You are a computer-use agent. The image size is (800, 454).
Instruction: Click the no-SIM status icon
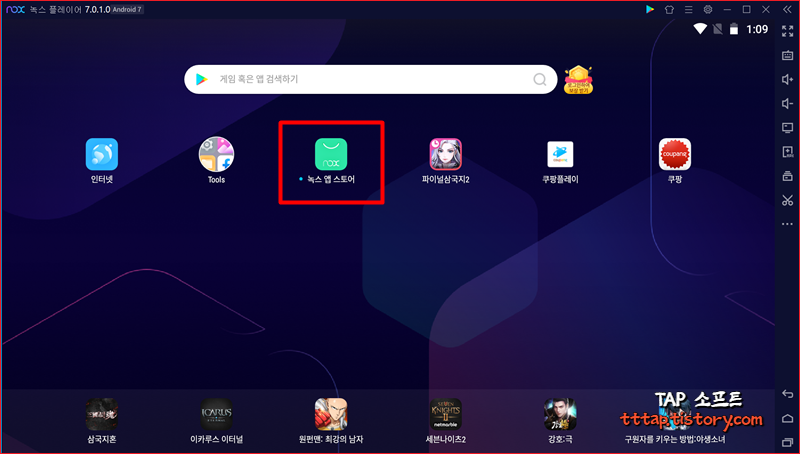pyautogui.click(x=717, y=29)
